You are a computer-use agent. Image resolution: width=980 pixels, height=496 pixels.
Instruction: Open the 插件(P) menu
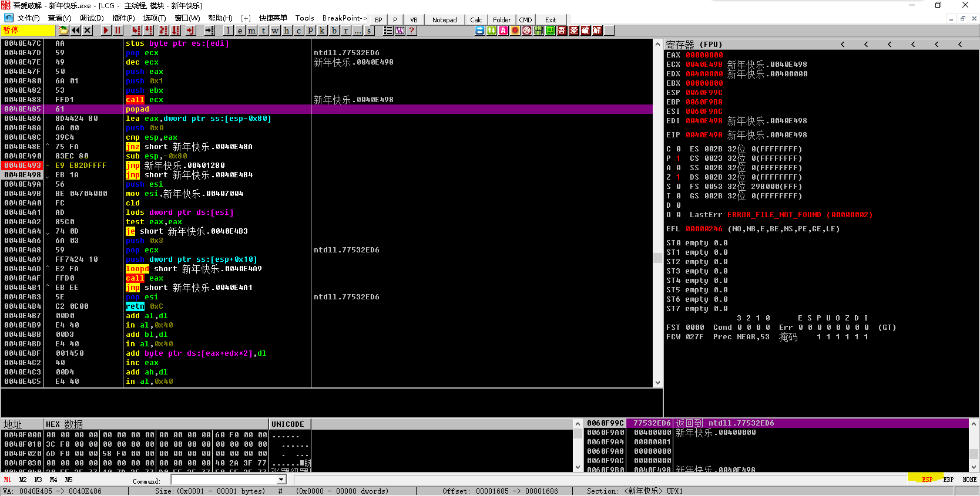pos(123,18)
